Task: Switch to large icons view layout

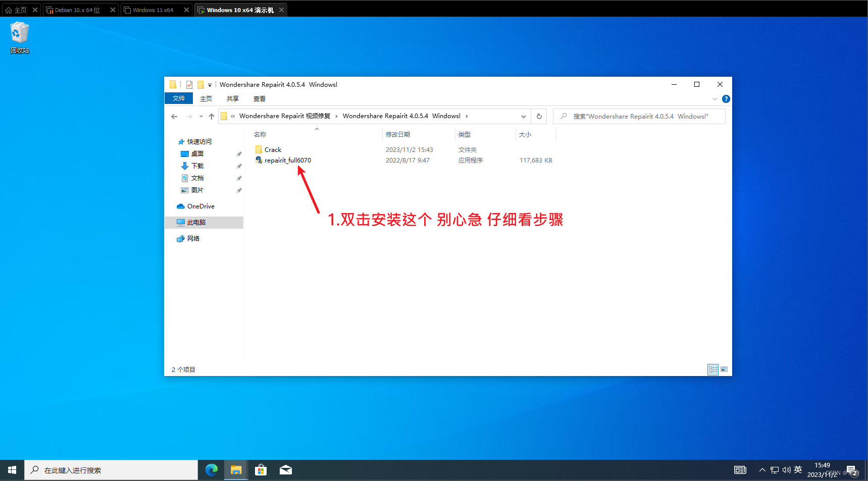Action: (724, 370)
